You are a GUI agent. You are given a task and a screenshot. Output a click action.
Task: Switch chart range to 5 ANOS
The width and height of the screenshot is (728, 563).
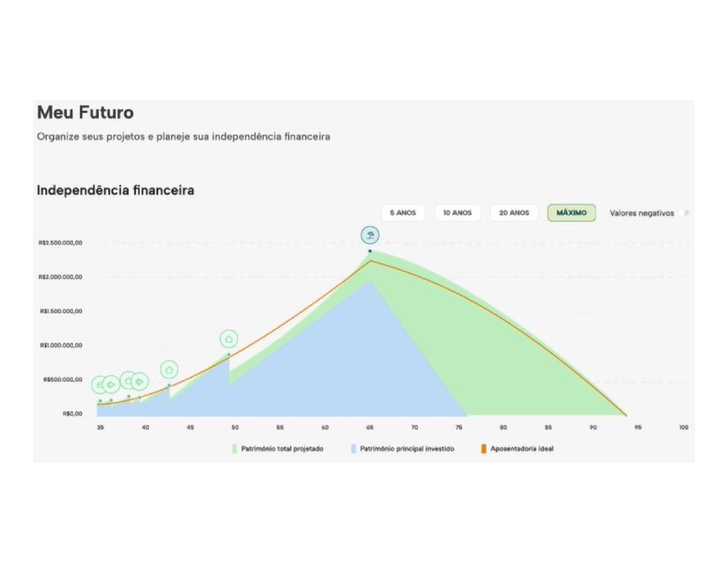point(403,213)
